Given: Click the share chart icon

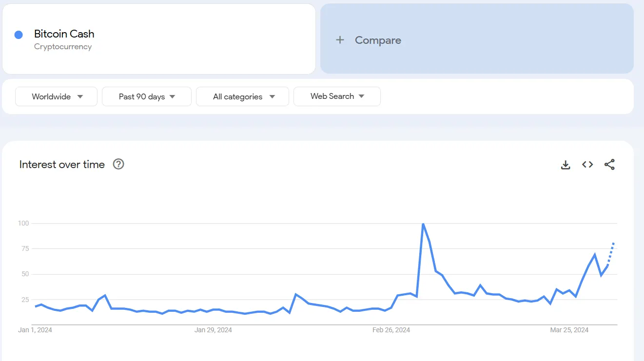Looking at the screenshot, I should [x=609, y=165].
